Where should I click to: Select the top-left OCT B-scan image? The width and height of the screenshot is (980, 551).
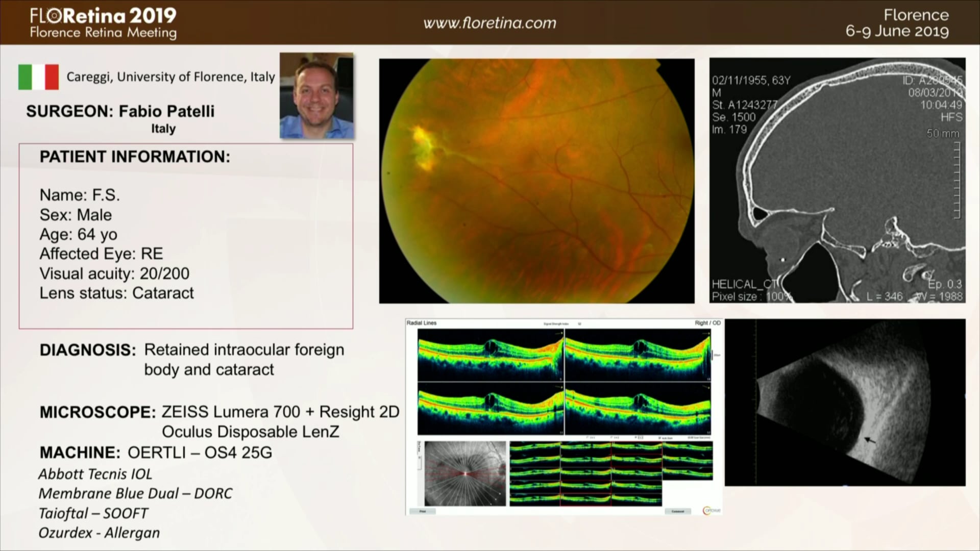pyautogui.click(x=491, y=355)
